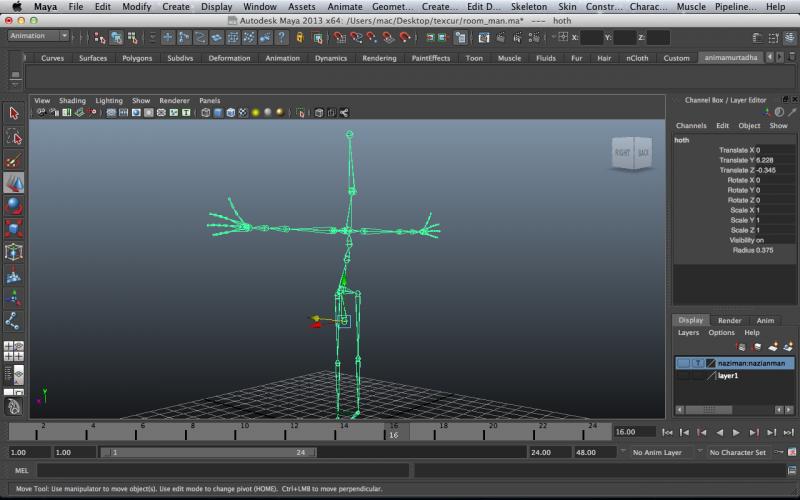Screen dimensions: 800x500
Task: Choose the Paint Selection brush tool
Action: (14, 160)
